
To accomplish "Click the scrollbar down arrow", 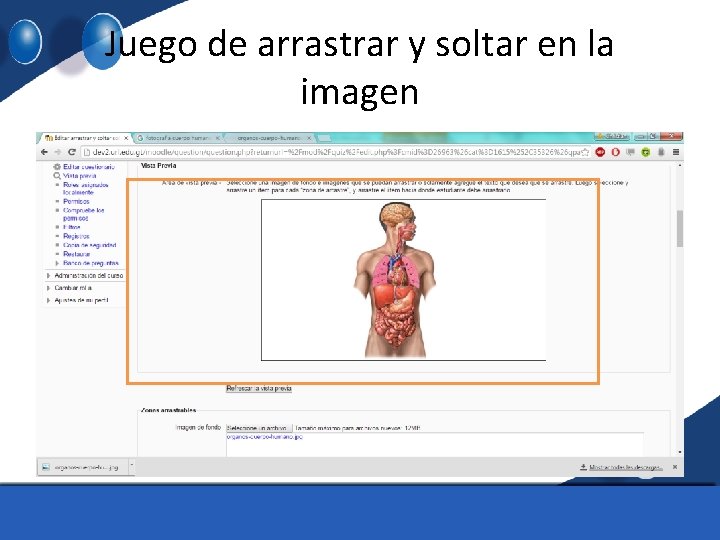I will (x=680, y=452).
